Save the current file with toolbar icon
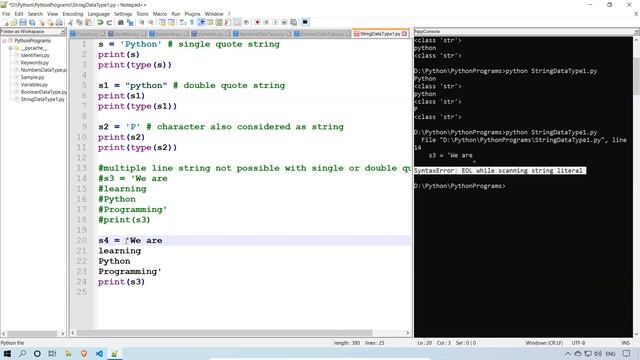The image size is (640, 360). coord(23,22)
